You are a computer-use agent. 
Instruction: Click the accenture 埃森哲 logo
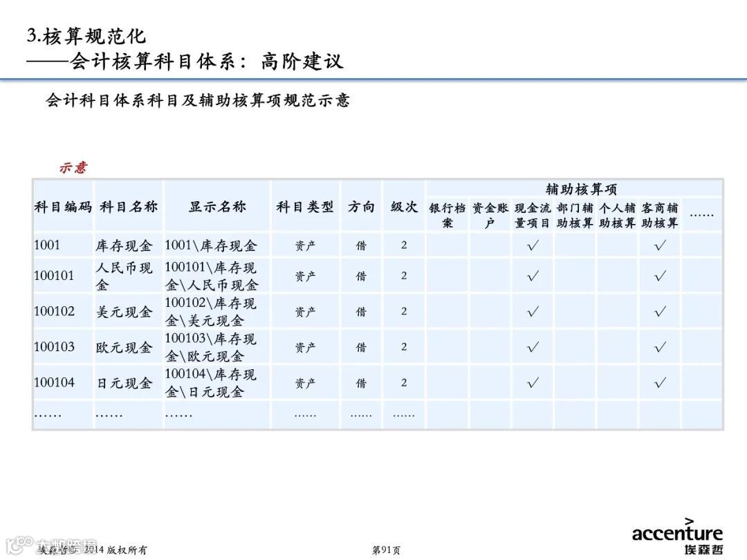[677, 536]
